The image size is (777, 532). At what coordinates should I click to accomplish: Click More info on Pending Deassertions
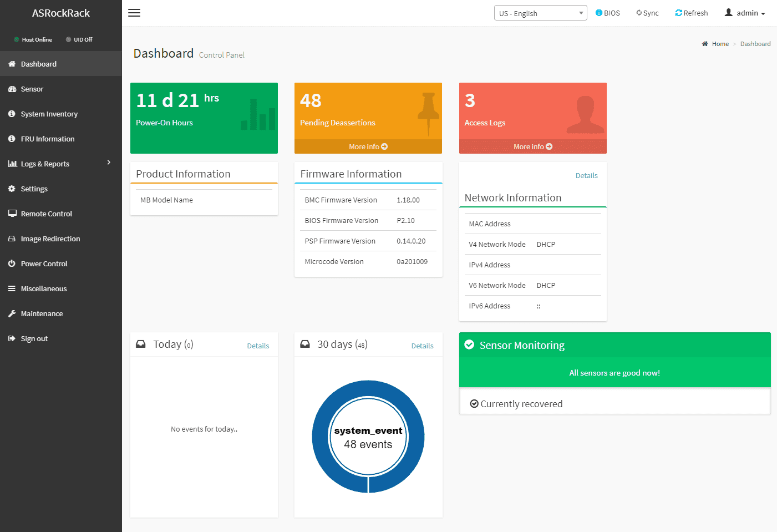368,146
